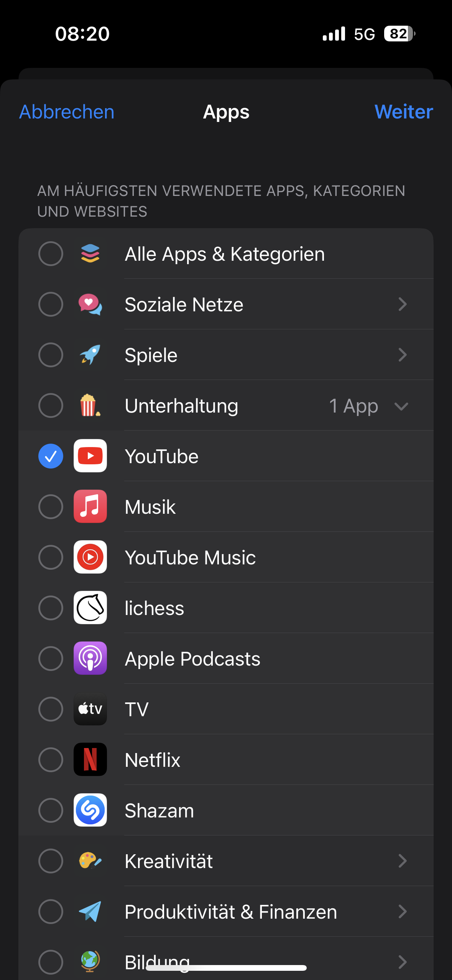Tap the Apple Music app icon
The height and width of the screenshot is (980, 452).
click(x=90, y=506)
